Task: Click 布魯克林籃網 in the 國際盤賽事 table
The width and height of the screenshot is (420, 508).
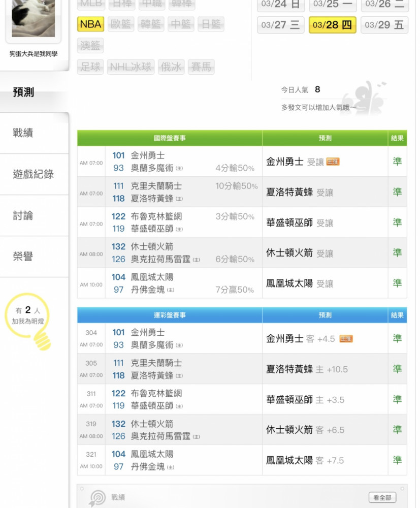Action: coord(156,216)
